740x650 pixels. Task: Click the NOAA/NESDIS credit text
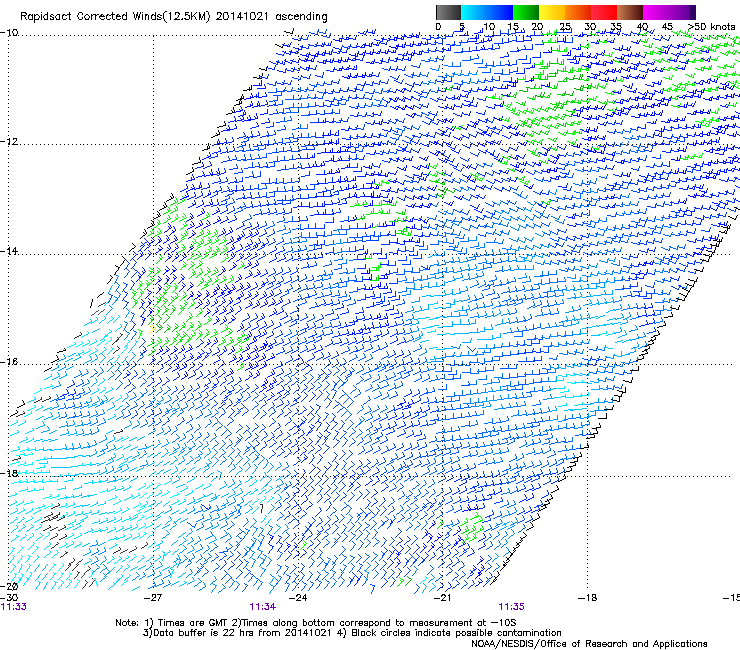click(589, 644)
